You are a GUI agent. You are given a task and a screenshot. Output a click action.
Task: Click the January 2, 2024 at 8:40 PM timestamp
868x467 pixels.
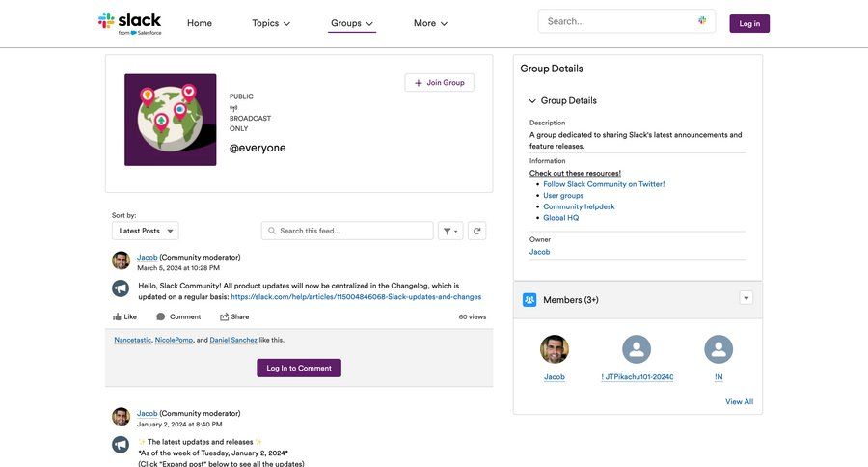click(x=180, y=425)
